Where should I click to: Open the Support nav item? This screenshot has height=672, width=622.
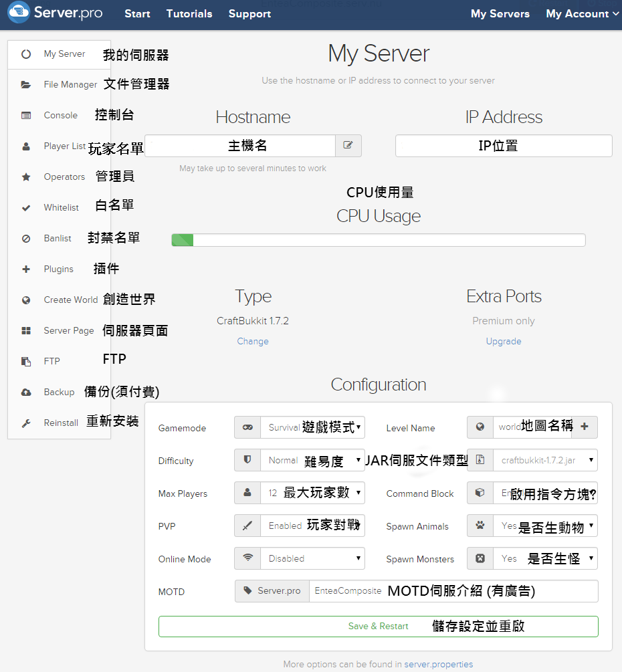tap(249, 14)
